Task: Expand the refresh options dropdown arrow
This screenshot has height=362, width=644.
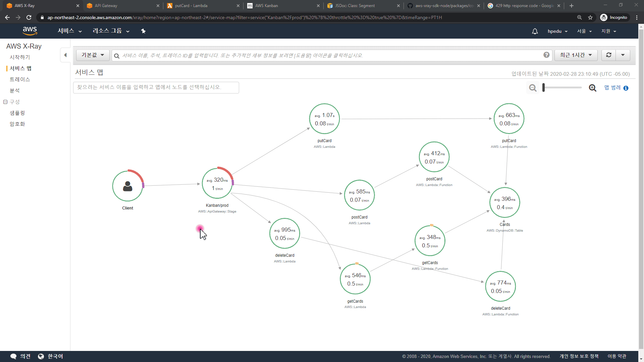Action: click(x=623, y=55)
